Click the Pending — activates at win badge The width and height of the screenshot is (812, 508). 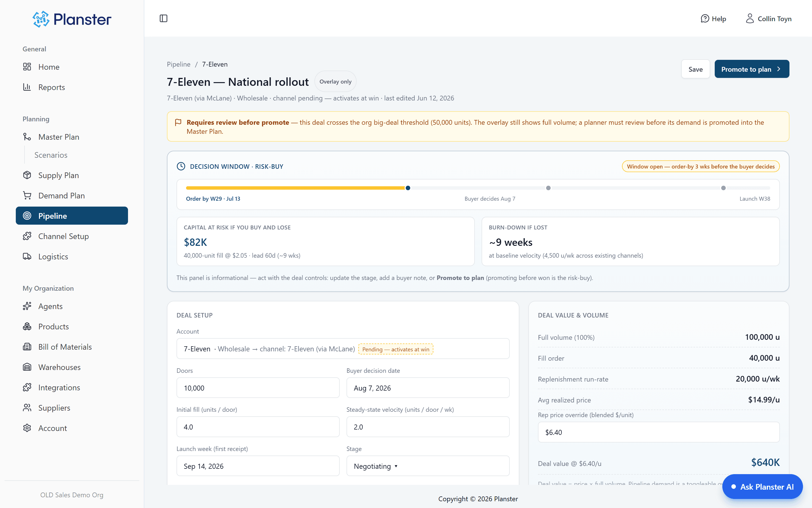pyautogui.click(x=396, y=349)
